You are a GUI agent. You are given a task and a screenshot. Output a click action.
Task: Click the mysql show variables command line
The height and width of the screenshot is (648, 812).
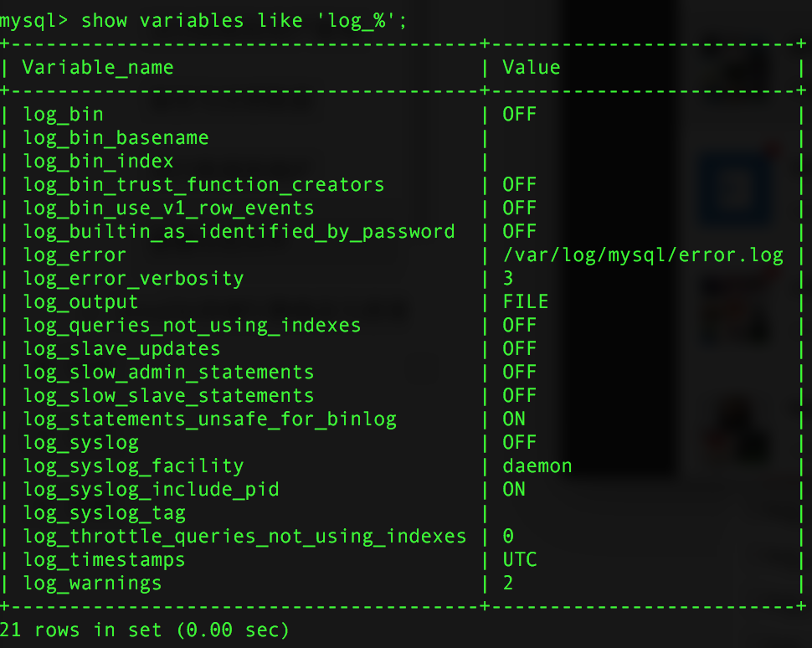click(203, 21)
